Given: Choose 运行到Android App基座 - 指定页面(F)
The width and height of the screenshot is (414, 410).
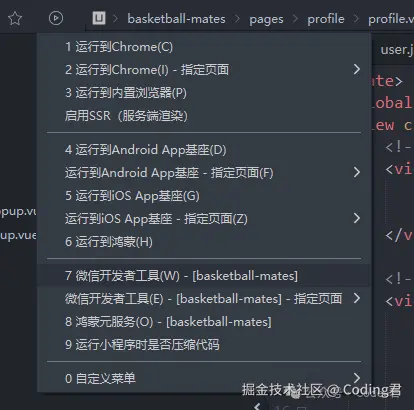Looking at the screenshot, I should point(204,173).
